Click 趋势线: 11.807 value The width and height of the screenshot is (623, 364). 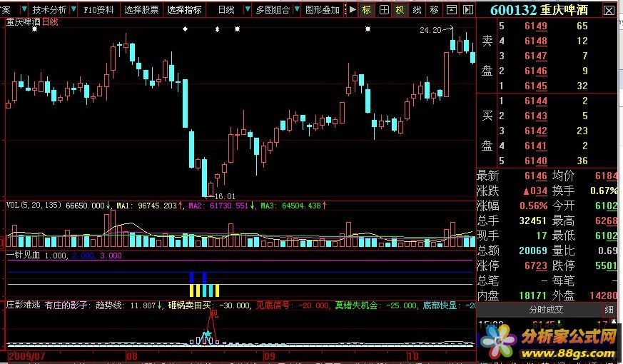tap(128, 305)
